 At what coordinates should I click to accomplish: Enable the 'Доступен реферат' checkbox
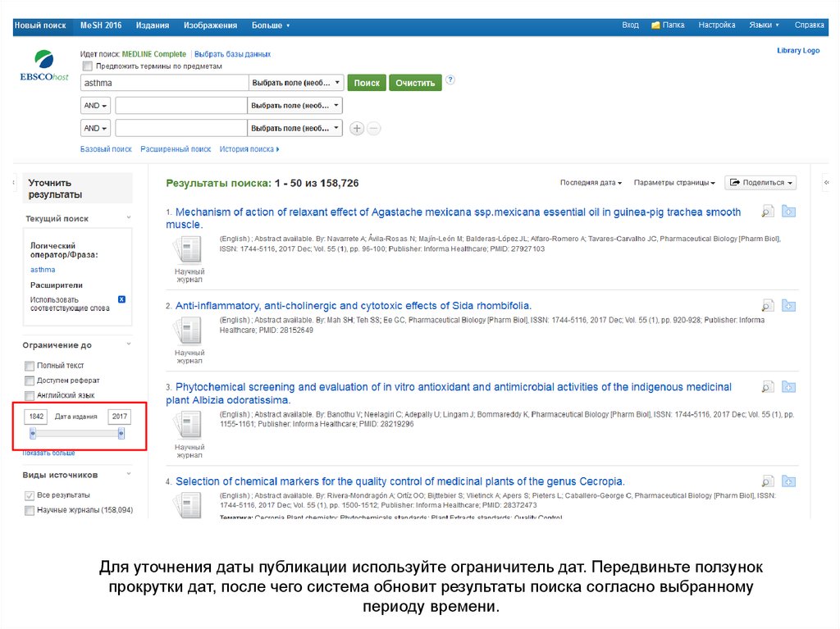30,381
